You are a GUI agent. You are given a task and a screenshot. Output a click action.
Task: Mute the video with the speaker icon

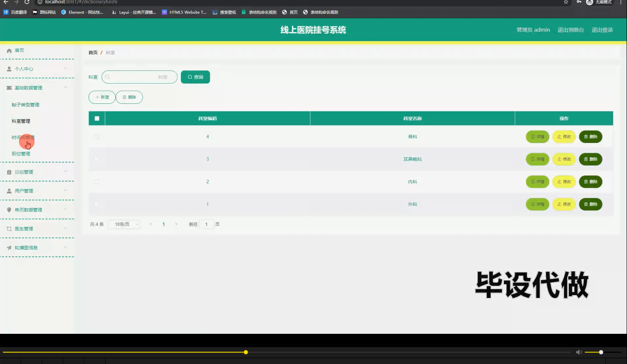click(x=579, y=352)
